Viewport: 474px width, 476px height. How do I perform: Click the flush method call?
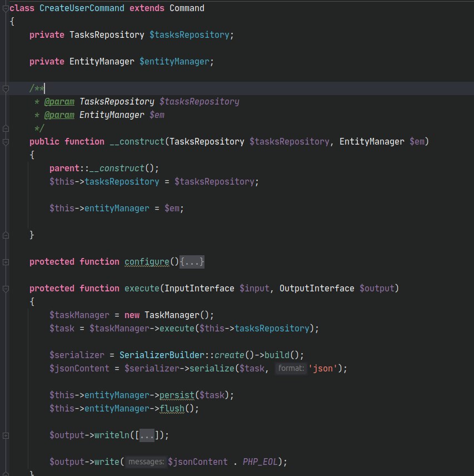[172, 409]
